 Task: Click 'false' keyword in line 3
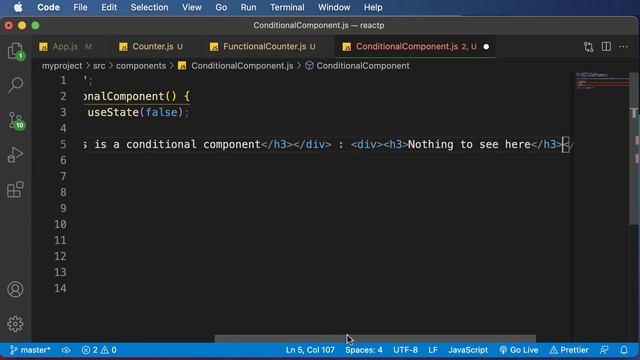(162, 112)
